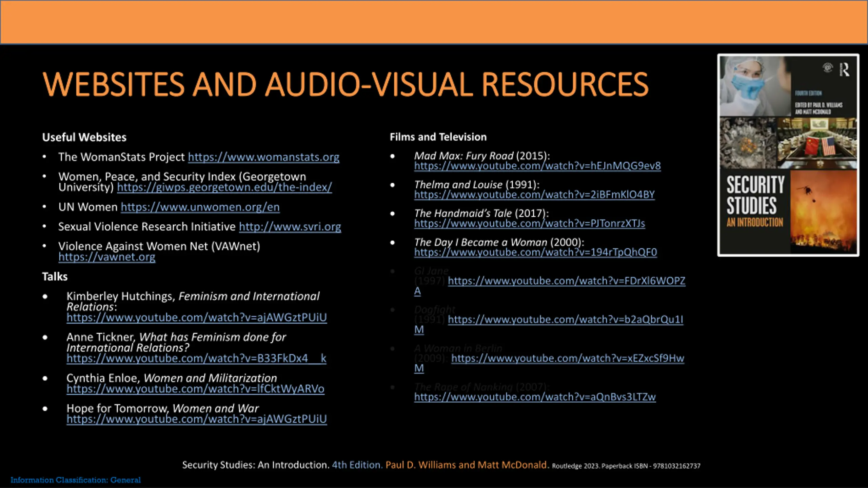Open the WomanStats Project website link
The width and height of the screenshot is (868, 488).
click(x=263, y=157)
